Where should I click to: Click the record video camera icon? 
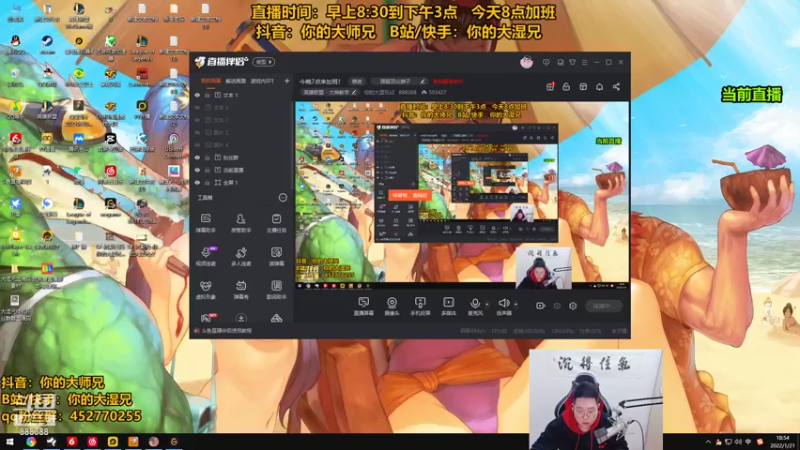[x=540, y=306]
